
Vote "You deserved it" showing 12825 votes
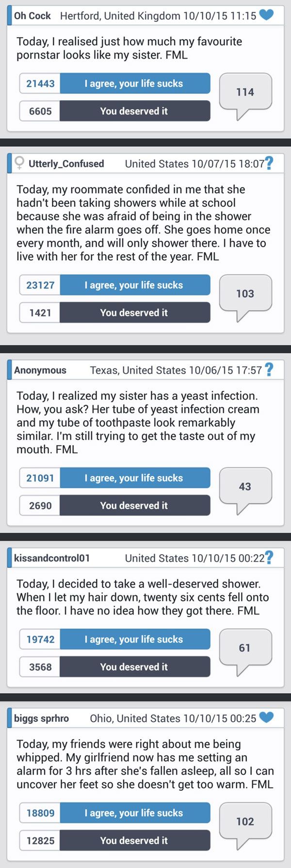[134, 840]
